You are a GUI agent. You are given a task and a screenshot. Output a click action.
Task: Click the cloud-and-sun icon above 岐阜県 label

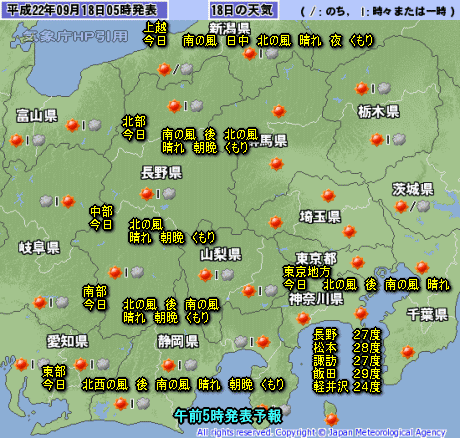[57, 201]
